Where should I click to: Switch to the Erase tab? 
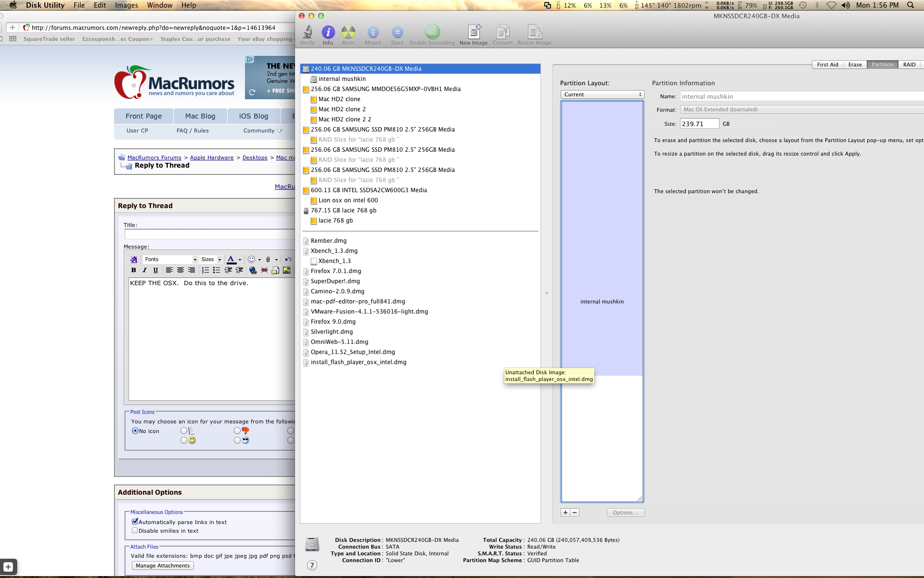(x=855, y=65)
